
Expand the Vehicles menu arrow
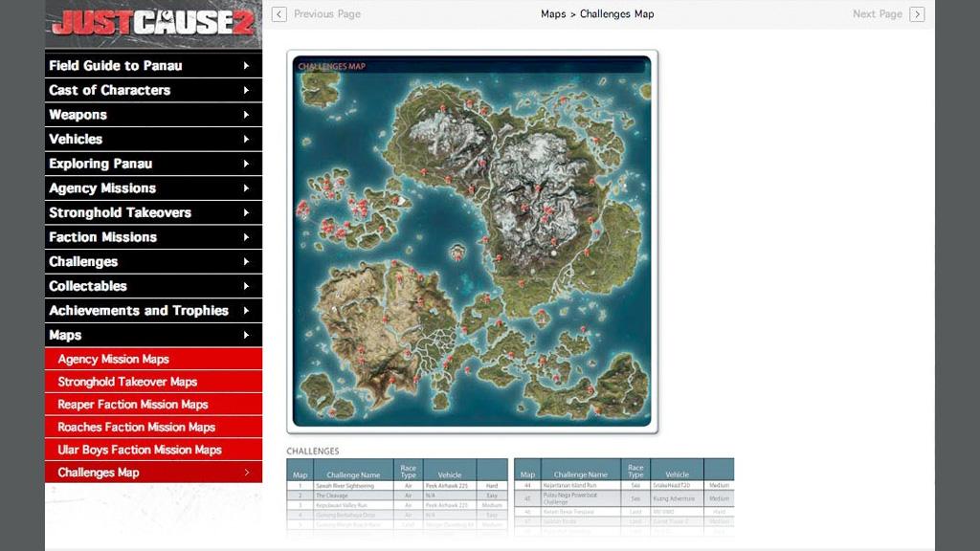(246, 139)
